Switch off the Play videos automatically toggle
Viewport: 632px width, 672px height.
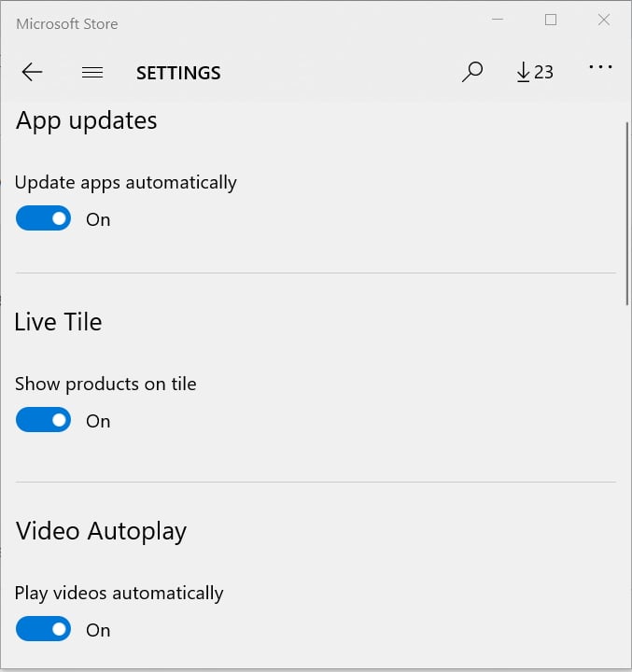tap(43, 629)
